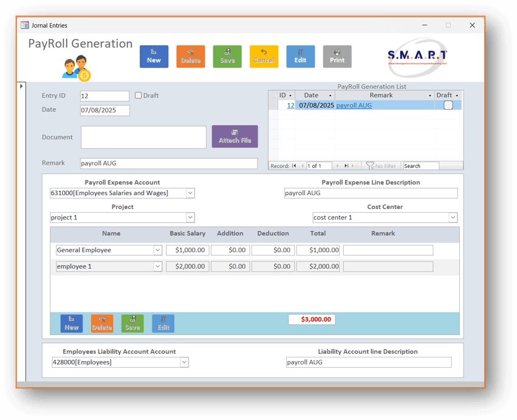517x420 pixels.
Task: Click the blue New button in top toolbar
Action: coord(154,57)
